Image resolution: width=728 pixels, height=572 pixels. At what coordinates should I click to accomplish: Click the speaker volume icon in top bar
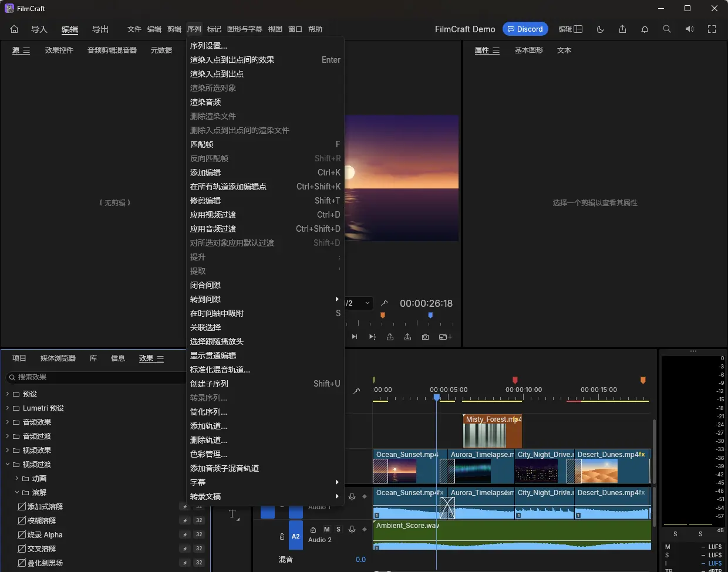[689, 29]
